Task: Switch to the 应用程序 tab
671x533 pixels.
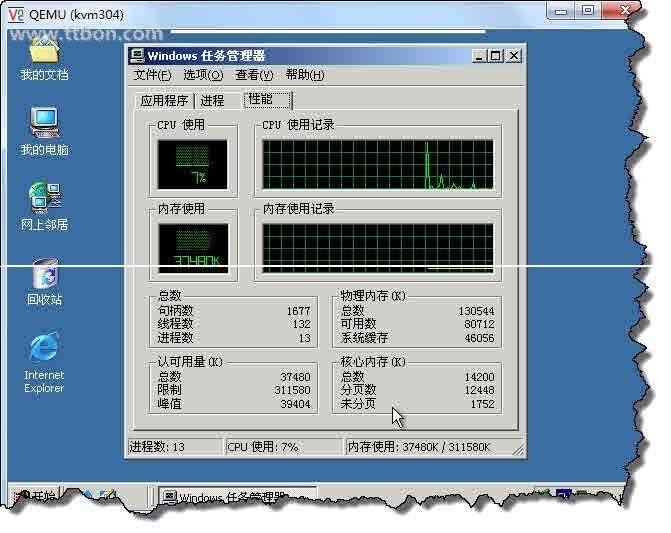Action: pyautogui.click(x=164, y=101)
